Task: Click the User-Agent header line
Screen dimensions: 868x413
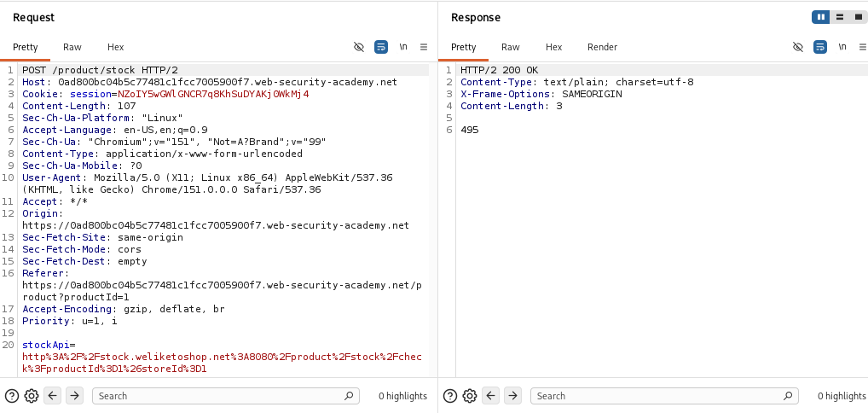Action: click(x=207, y=183)
